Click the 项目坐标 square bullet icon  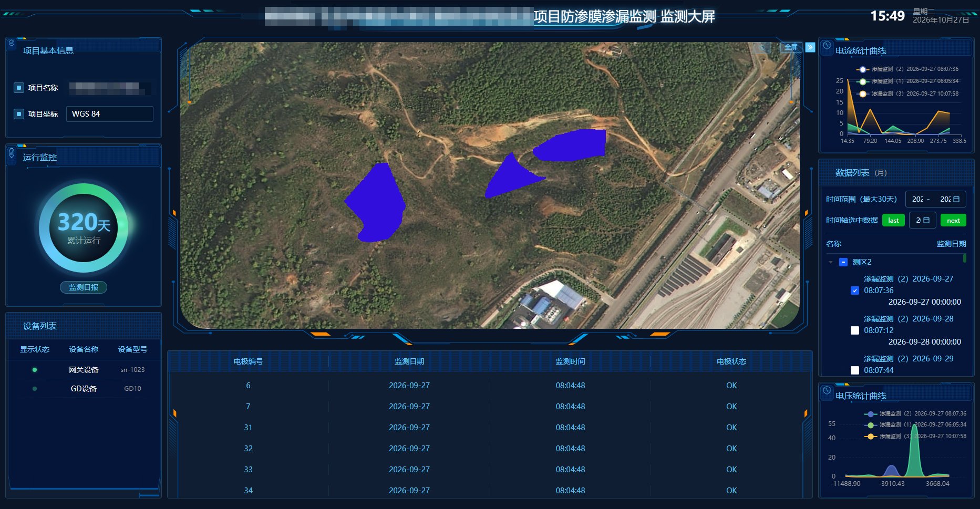(19, 114)
